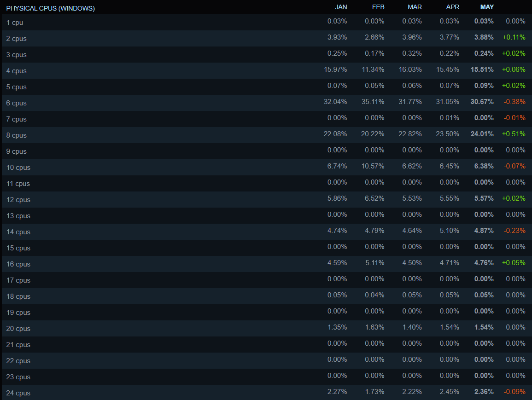Click the 16 cpus row label
532x400 pixels.
18,264
